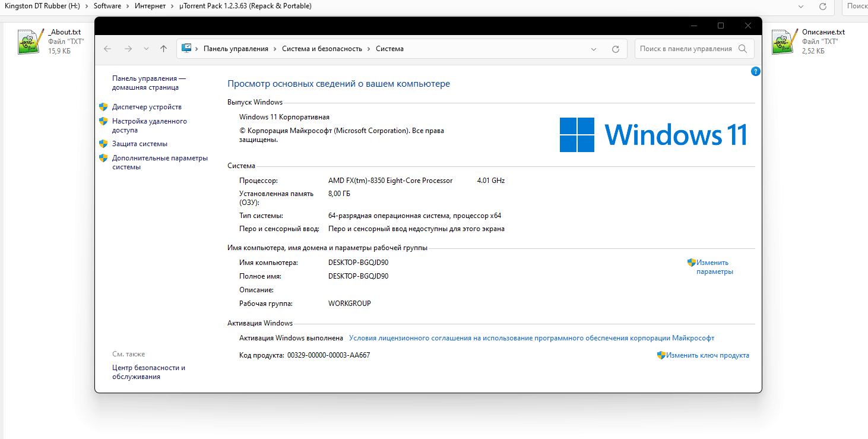This screenshot has width=868, height=439.
Task: Click the shield icon beside 'Защита системы'
Action: coord(103,144)
